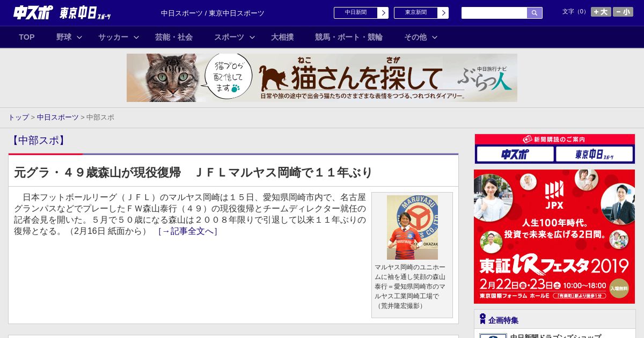Image resolution: width=644 pixels, height=338 pixels.
Task: Click 東京中日スポーツ subscription button in sidebar
Action: pyautogui.click(x=595, y=155)
